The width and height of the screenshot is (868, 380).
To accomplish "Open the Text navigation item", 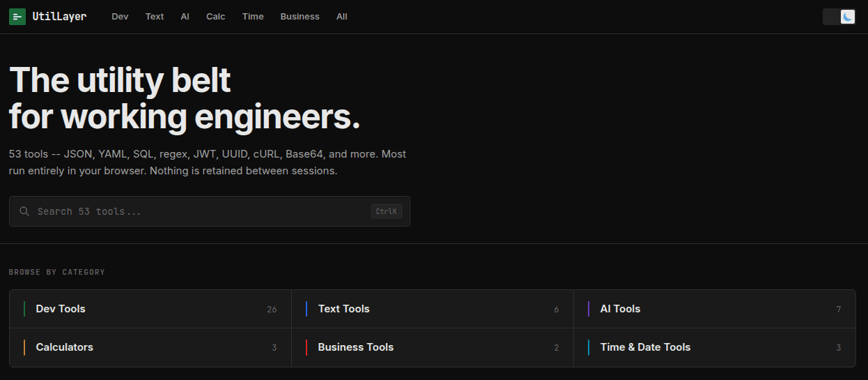I will click(155, 17).
